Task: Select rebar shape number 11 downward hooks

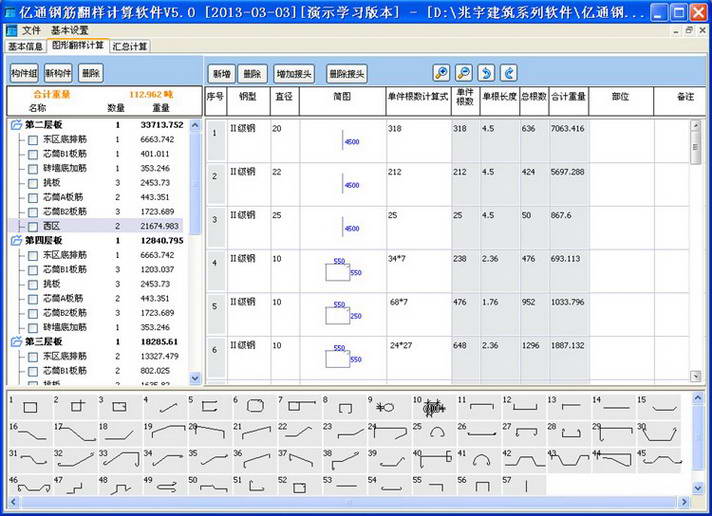Action: (x=480, y=407)
